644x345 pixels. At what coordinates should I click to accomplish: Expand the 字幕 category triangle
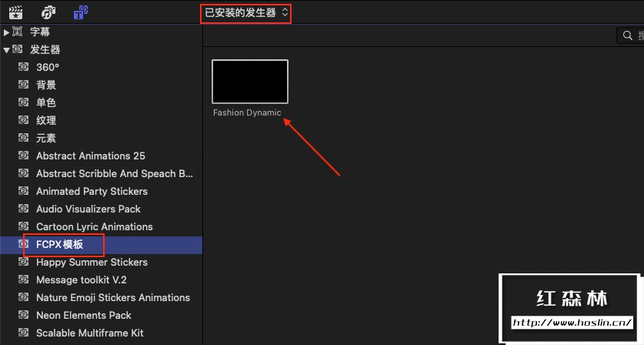pos(6,32)
